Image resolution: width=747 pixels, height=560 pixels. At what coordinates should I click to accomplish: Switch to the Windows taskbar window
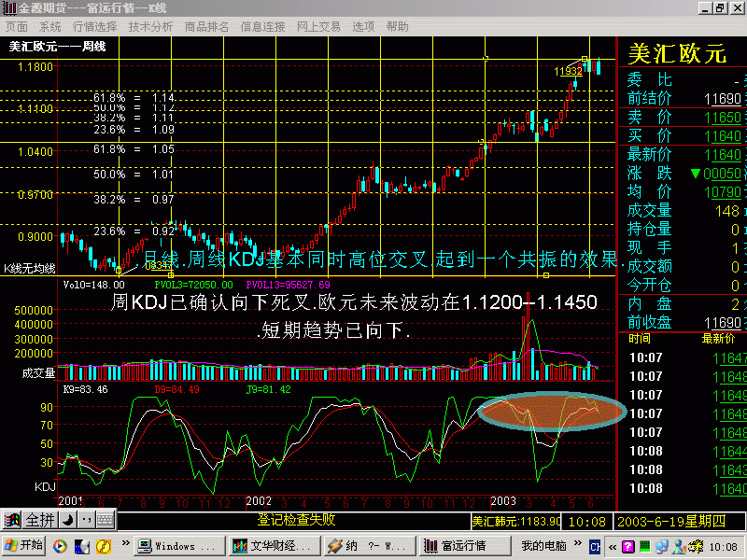coord(179,546)
